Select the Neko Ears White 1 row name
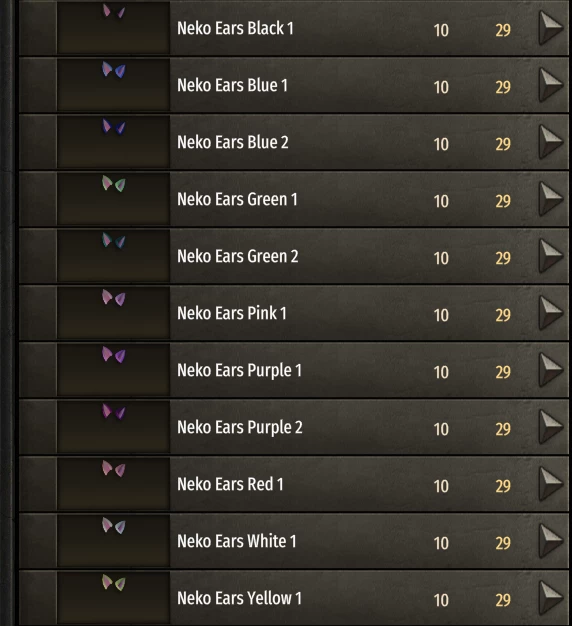Image resolution: width=572 pixels, height=626 pixels. click(x=237, y=541)
